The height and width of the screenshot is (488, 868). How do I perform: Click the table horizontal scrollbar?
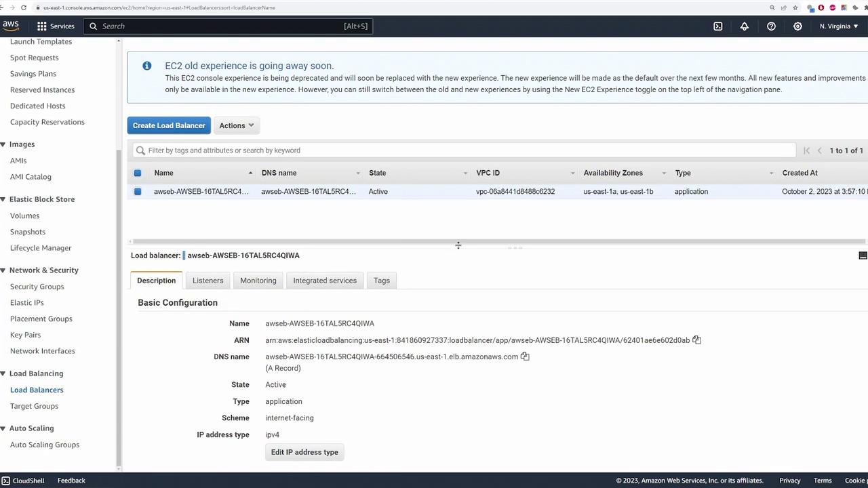(498, 241)
